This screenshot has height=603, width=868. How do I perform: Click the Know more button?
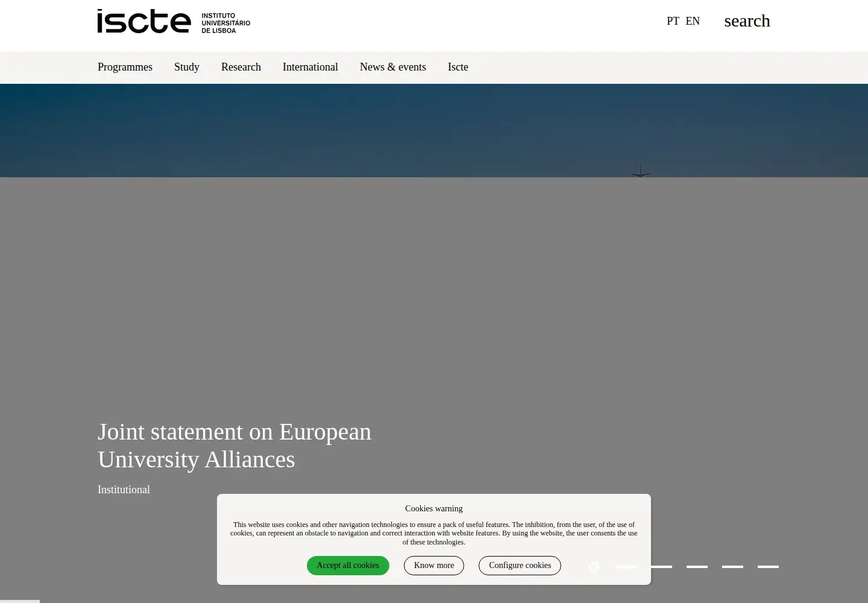tap(434, 566)
